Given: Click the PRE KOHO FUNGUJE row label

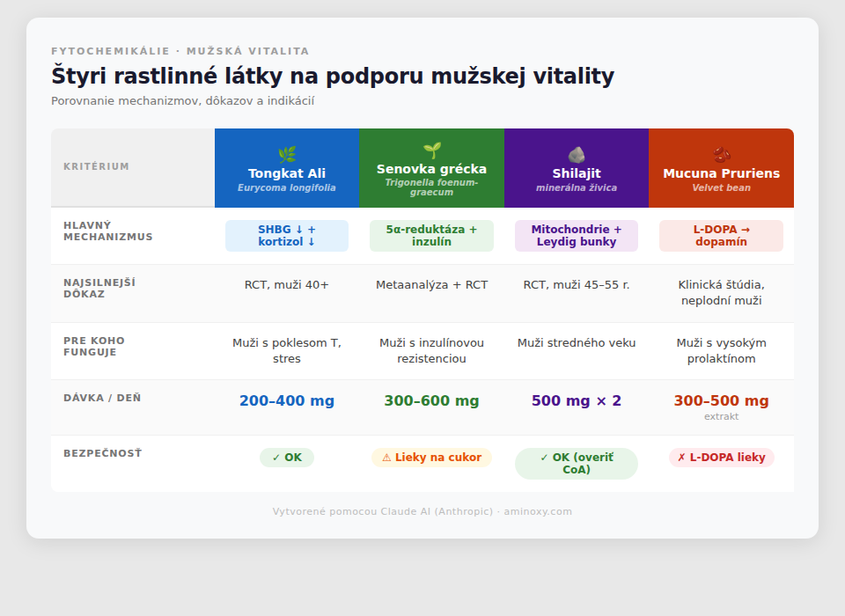Looking at the screenshot, I should (94, 347).
